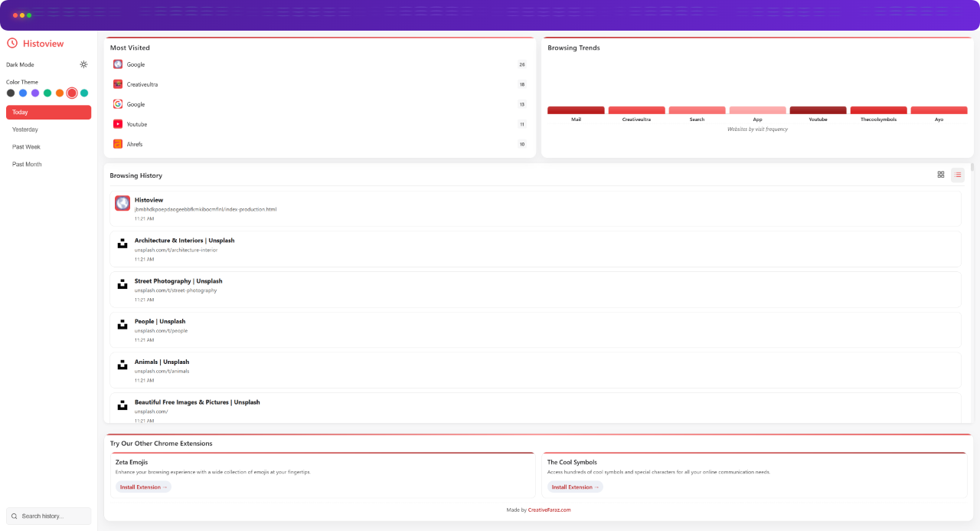Screen dimensions: 980x531
Task: Open Beautiful Free Images & Pictures entry
Action: point(535,408)
